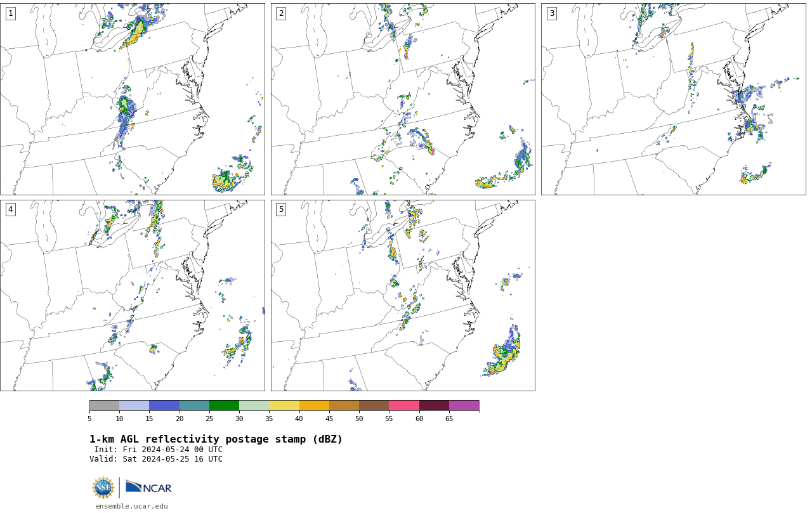Click the colorbar tick label 5
Viewport: 812px width, 513px height.
[89, 419]
